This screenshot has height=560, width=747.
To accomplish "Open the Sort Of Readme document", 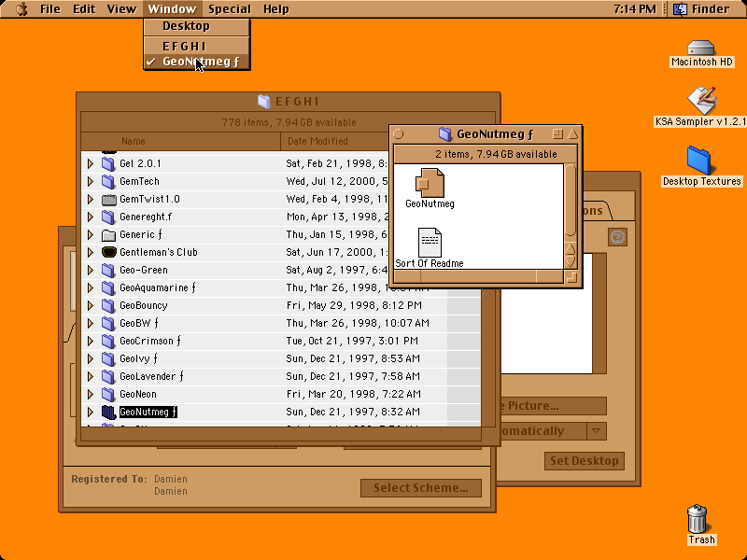I will tap(430, 243).
